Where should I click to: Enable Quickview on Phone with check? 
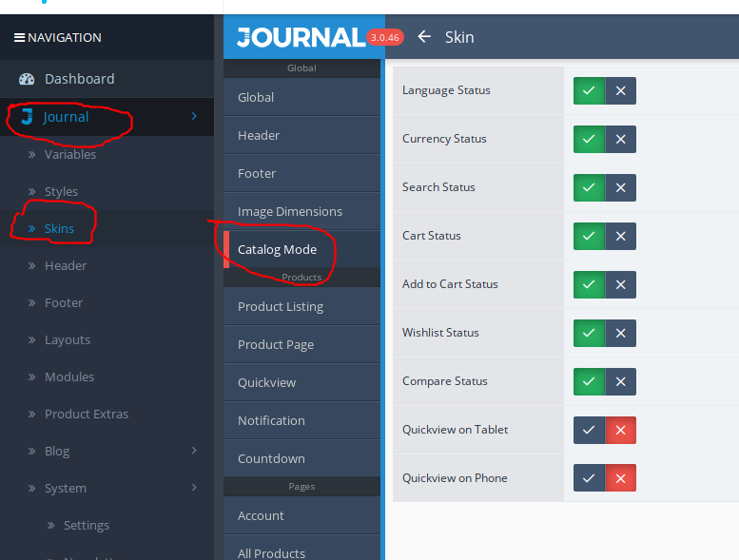click(x=589, y=478)
